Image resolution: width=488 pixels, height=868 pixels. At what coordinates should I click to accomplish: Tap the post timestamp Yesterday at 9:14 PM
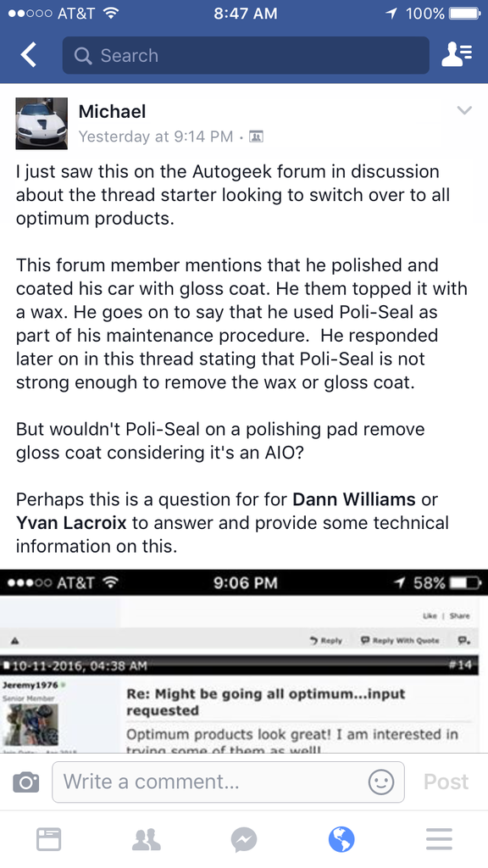click(156, 136)
